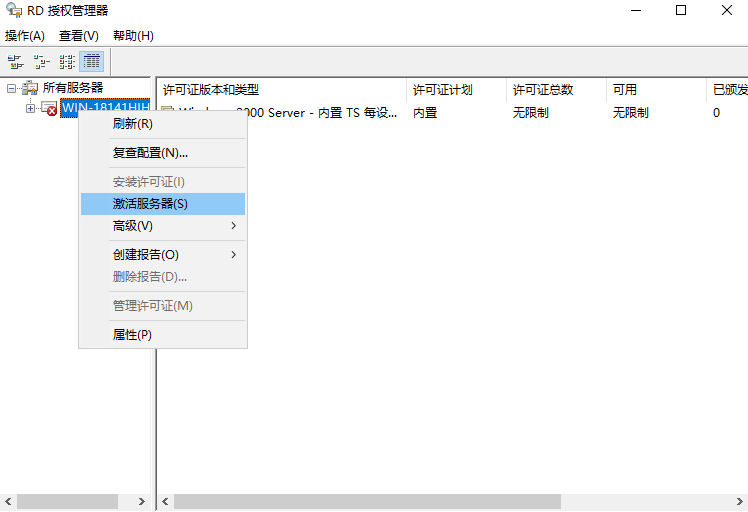Click the 删除报告(D)... menu entry
748x512 pixels.
pyautogui.click(x=163, y=277)
